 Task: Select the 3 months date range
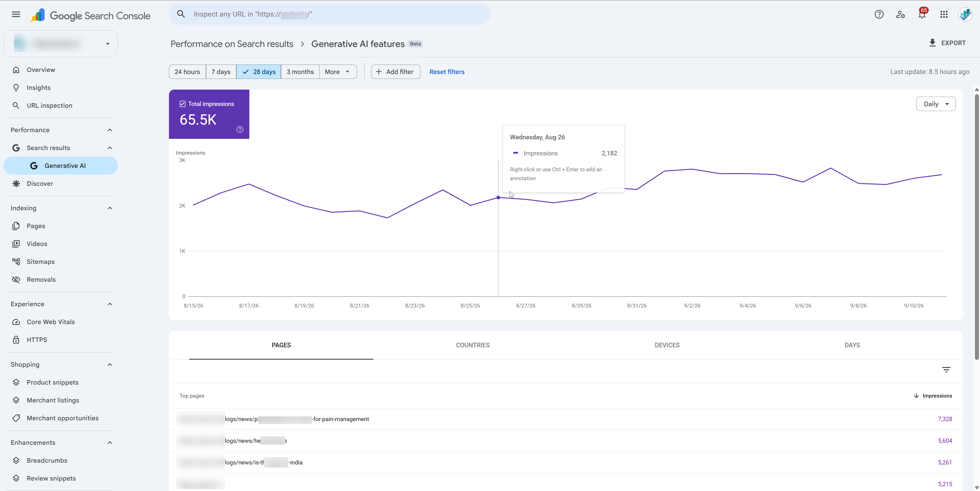(300, 72)
